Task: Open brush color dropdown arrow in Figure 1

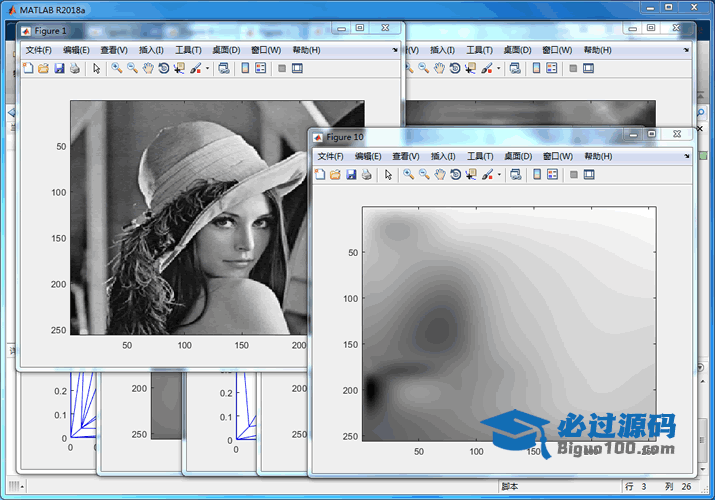Action: click(208, 70)
